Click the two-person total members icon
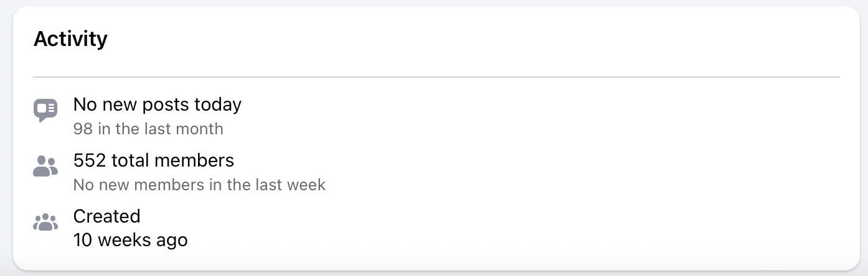 point(45,166)
